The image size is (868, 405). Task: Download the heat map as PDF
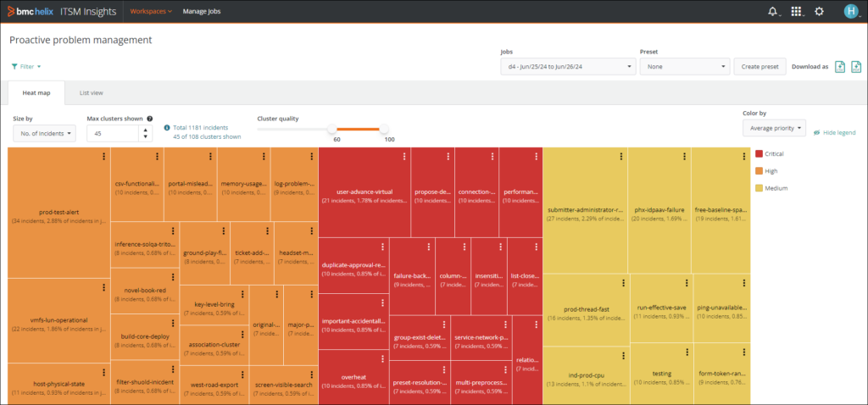tap(856, 67)
